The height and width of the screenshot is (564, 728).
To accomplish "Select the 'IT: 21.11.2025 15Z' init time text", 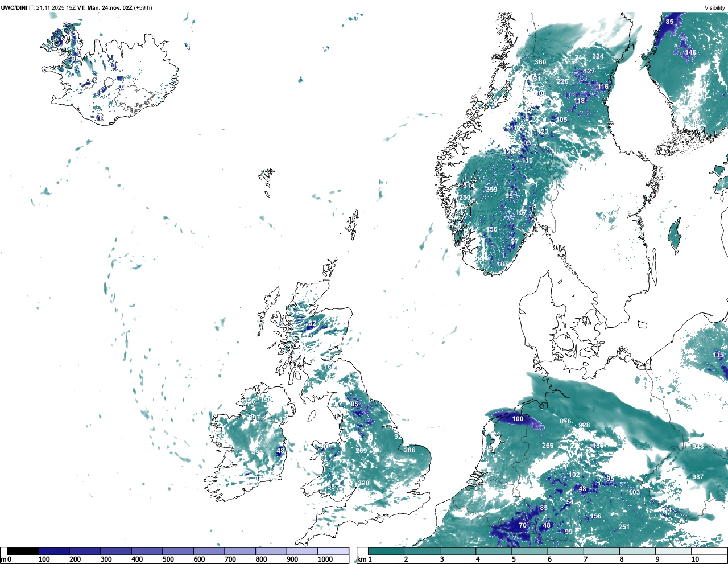I will pos(52,7).
